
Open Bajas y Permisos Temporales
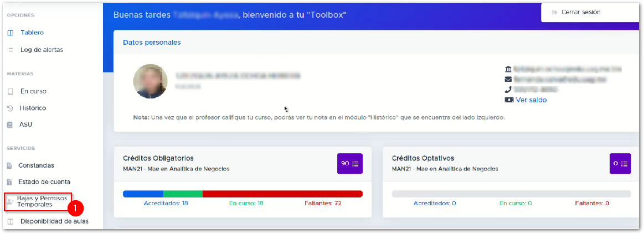(42, 201)
